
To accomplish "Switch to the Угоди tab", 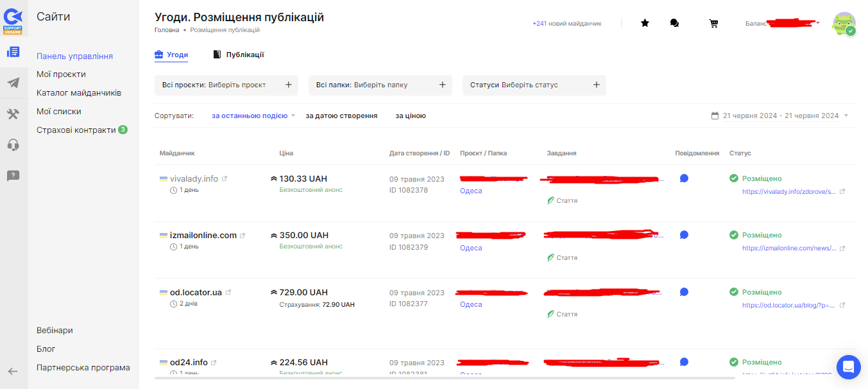I will [171, 55].
